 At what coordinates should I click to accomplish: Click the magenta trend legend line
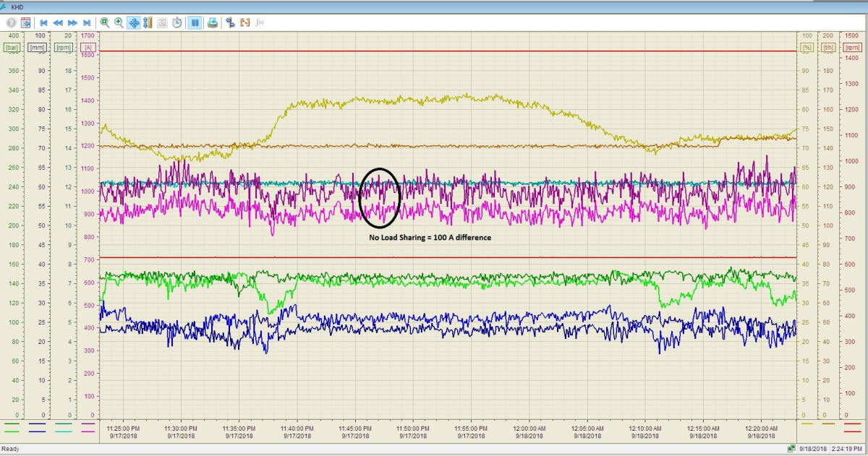click(88, 431)
